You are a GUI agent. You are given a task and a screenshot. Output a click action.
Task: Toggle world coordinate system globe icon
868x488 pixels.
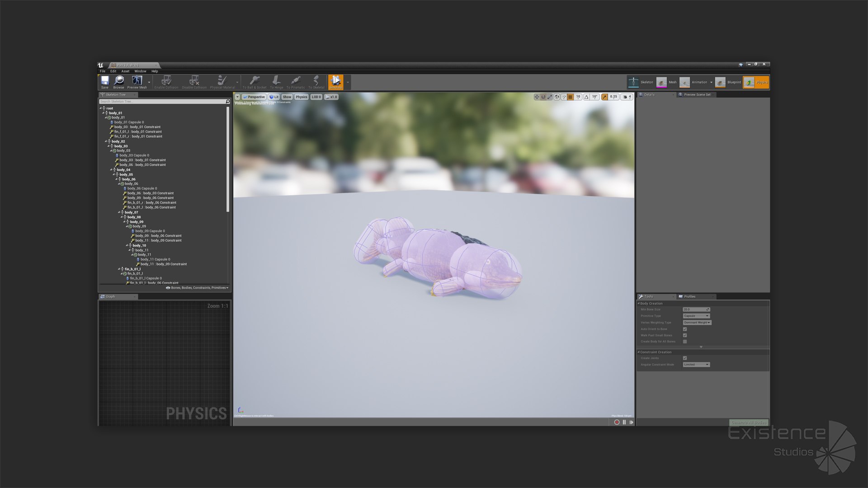[557, 97]
